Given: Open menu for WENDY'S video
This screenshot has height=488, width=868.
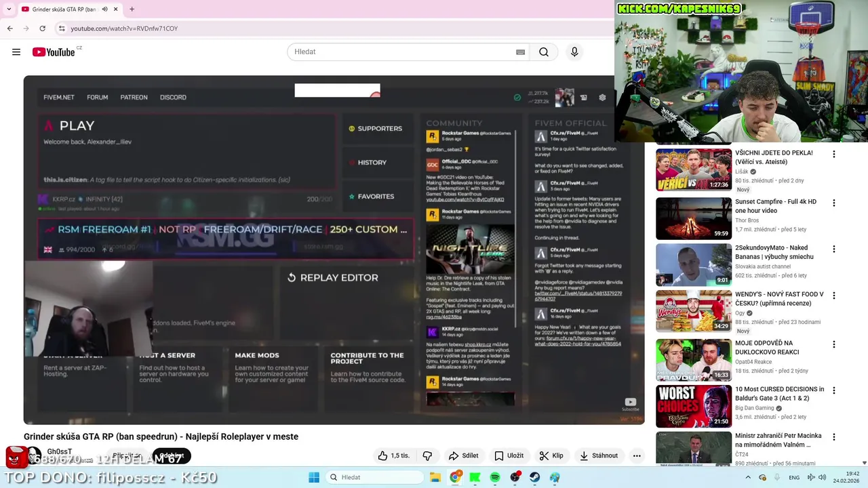Looking at the screenshot, I should click(x=834, y=296).
